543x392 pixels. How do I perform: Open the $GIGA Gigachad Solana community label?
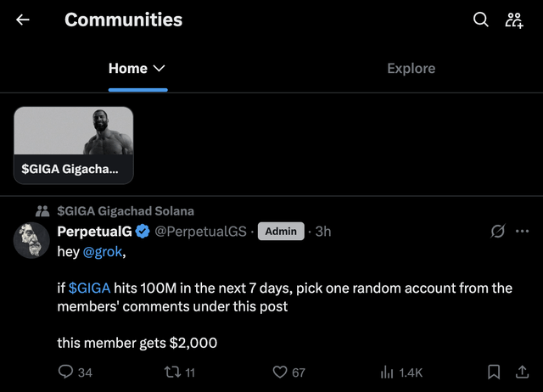click(x=126, y=210)
